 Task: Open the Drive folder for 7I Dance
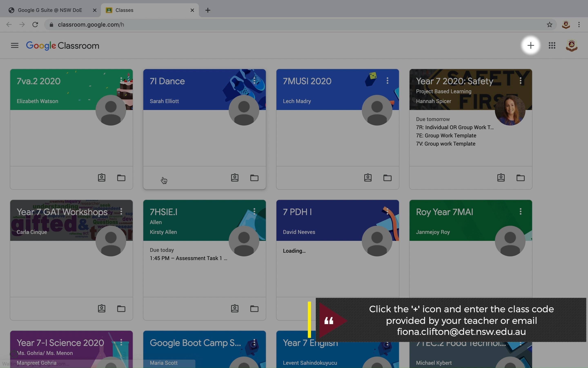(x=254, y=178)
